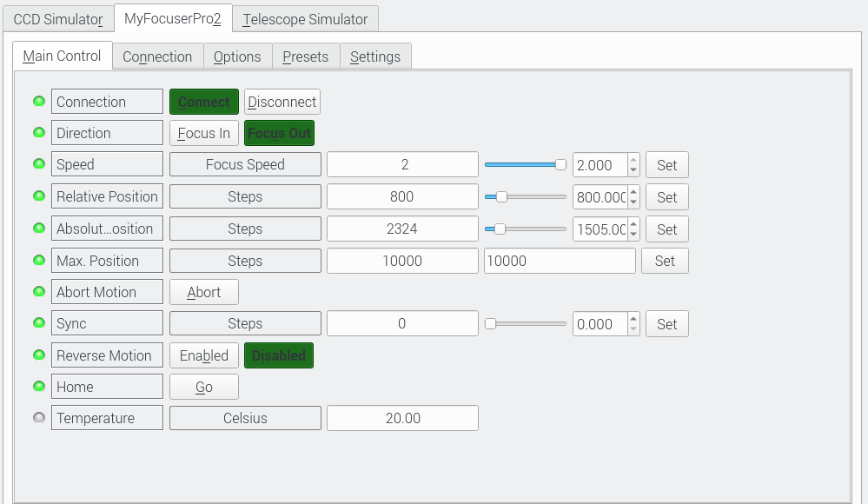Click Set for Absolute Position
Viewport: 868px width, 504px height.
click(667, 229)
